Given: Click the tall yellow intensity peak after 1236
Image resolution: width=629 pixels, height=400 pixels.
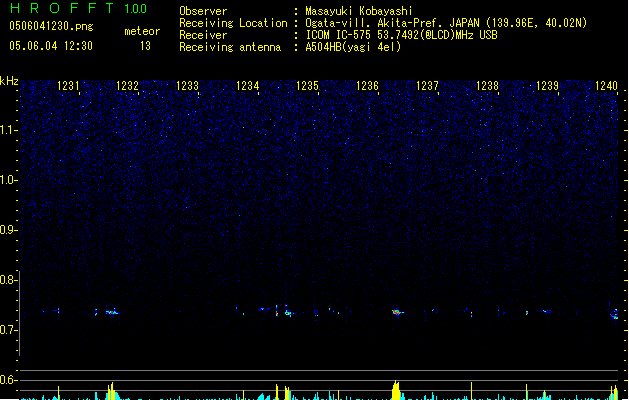Looking at the screenshot, I should (x=396, y=390).
